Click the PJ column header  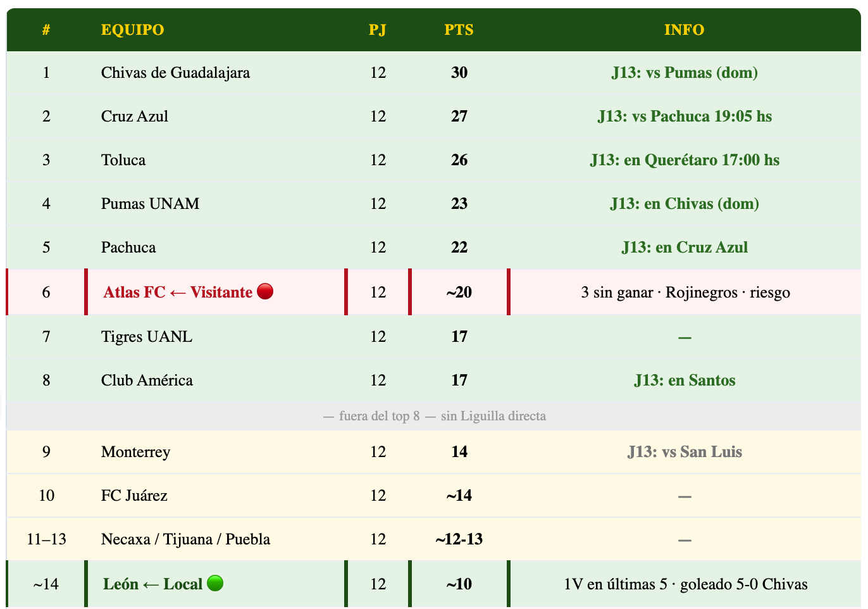(378, 30)
